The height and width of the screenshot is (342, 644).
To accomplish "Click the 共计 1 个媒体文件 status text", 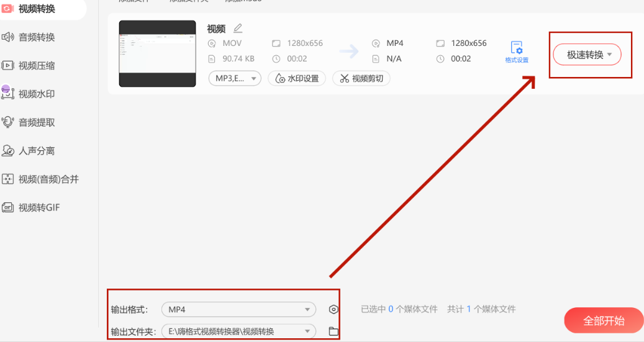I will [481, 309].
